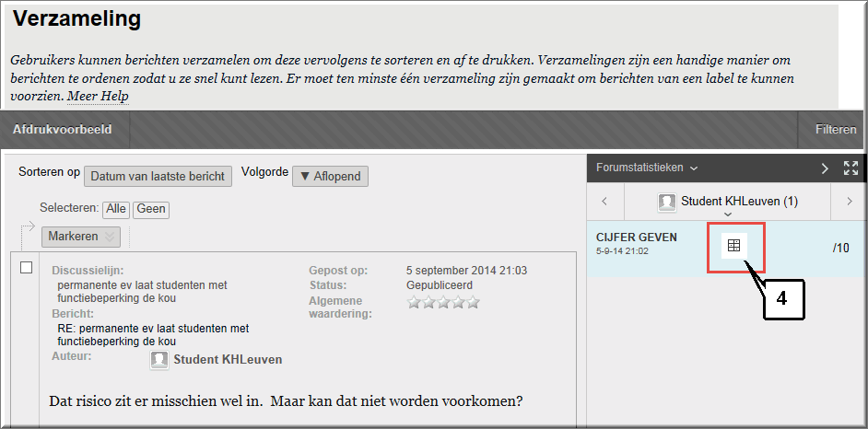Open the Forumstatistieken dropdown
The width and height of the screenshot is (868, 429).
pos(647,168)
